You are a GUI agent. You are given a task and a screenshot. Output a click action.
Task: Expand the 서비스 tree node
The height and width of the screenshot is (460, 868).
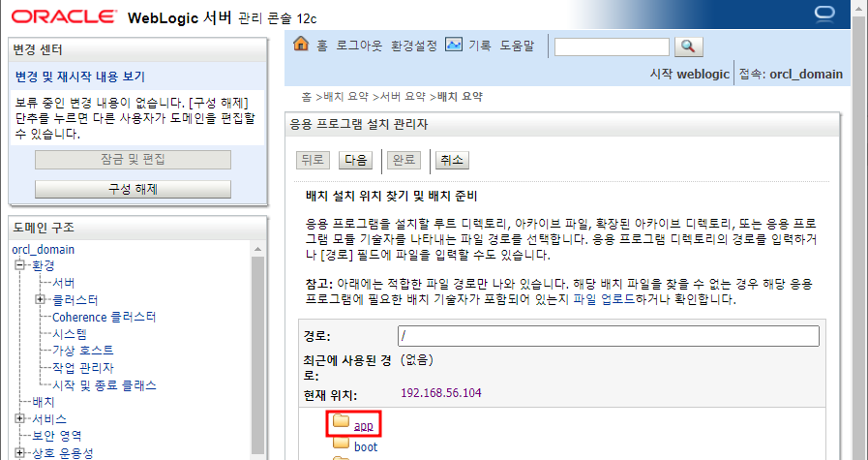pos(20,419)
